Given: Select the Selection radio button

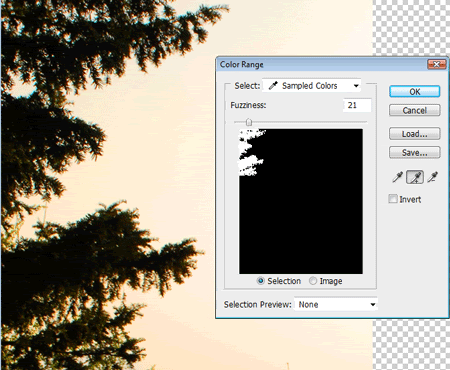Looking at the screenshot, I should [261, 281].
